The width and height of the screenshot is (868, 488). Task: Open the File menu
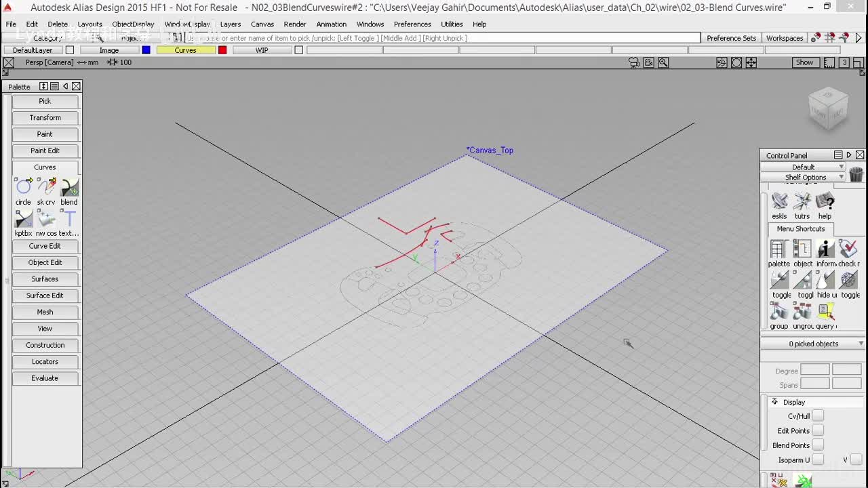pyautogui.click(x=11, y=24)
